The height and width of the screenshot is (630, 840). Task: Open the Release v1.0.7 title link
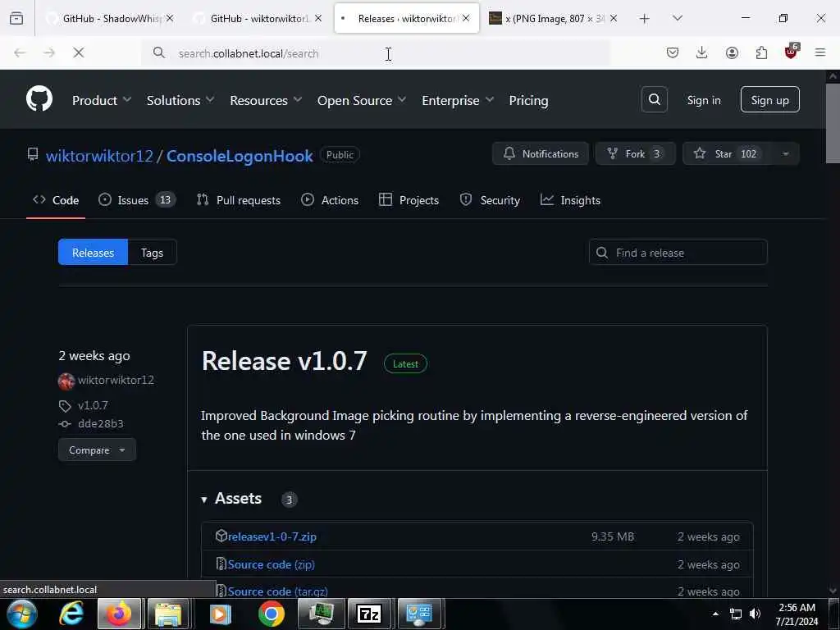pos(285,361)
